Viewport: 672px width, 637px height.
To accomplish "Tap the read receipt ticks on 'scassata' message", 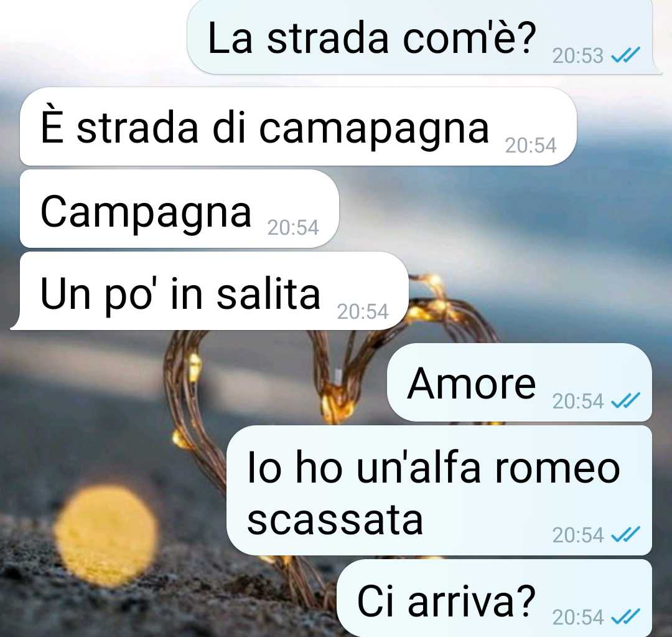I will tap(625, 534).
